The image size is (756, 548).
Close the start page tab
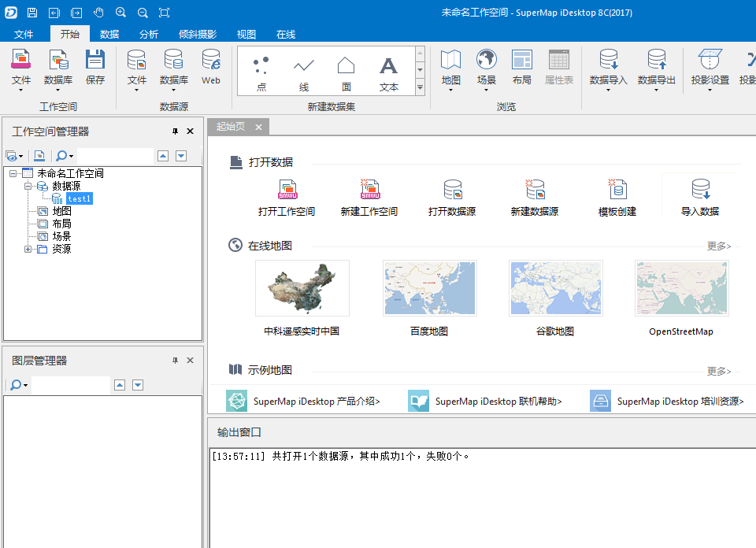click(259, 128)
